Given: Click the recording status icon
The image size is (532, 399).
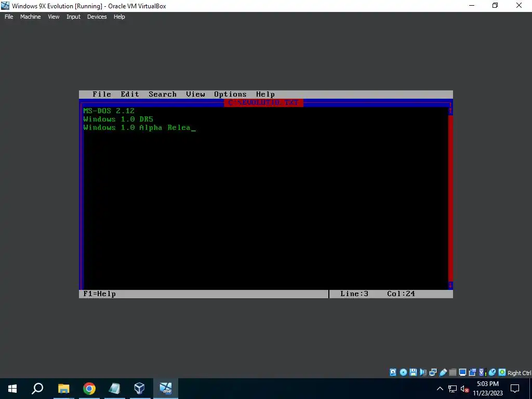Looking at the screenshot, I should tap(472, 372).
